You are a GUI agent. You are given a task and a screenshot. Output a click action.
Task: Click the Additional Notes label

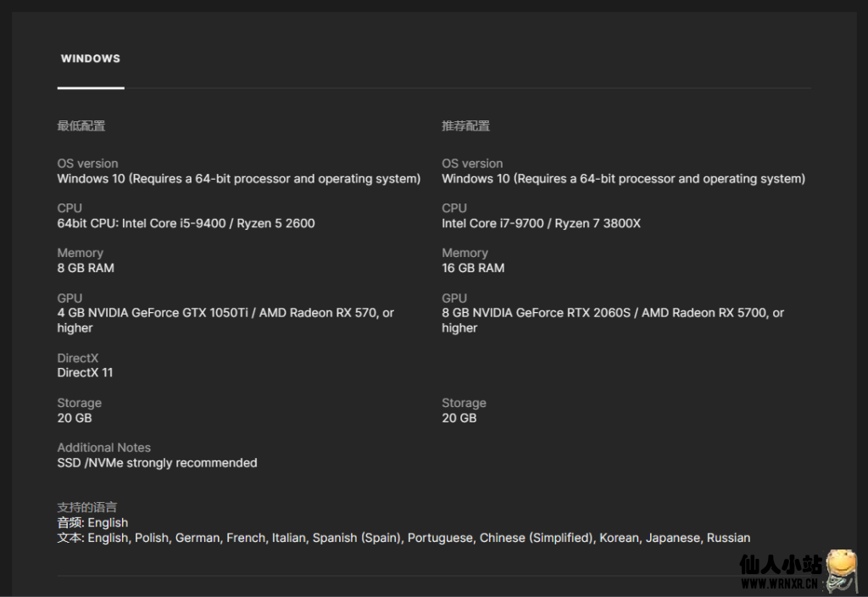tap(103, 448)
